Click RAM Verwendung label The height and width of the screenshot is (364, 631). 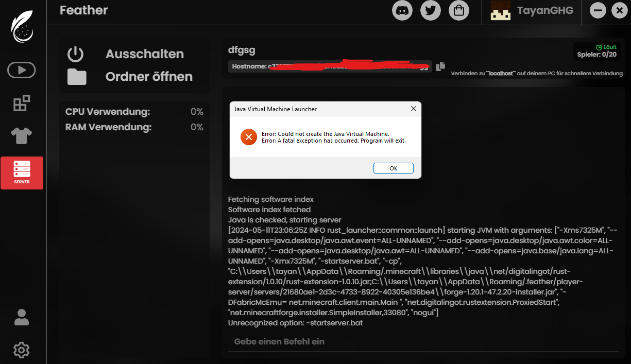pos(109,127)
